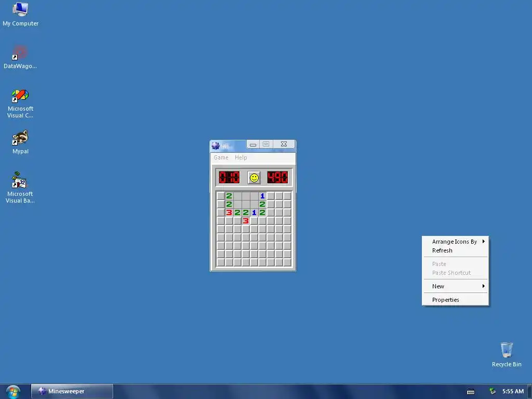This screenshot has height=399, width=532.
Task: Choose Refresh from the context menu
Action: tap(455, 250)
